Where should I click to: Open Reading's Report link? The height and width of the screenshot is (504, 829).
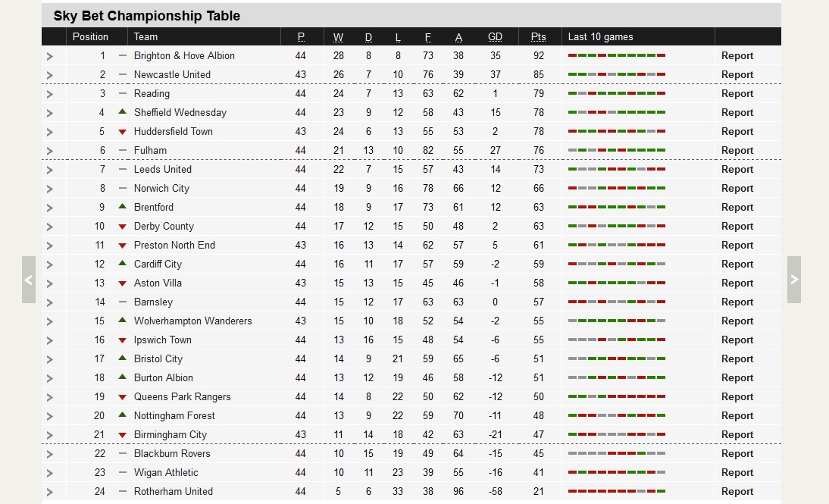coord(737,93)
